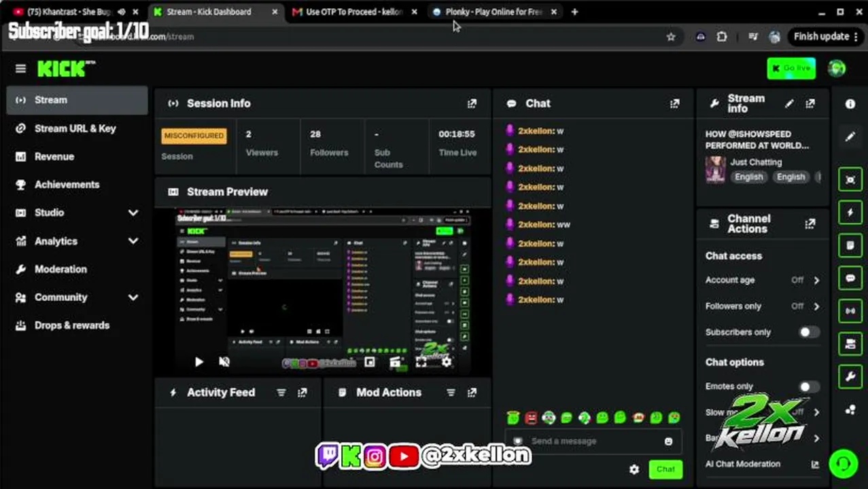The height and width of the screenshot is (489, 868).
Task: Toggle the wrench stream info icon in right rail
Action: pyautogui.click(x=850, y=376)
